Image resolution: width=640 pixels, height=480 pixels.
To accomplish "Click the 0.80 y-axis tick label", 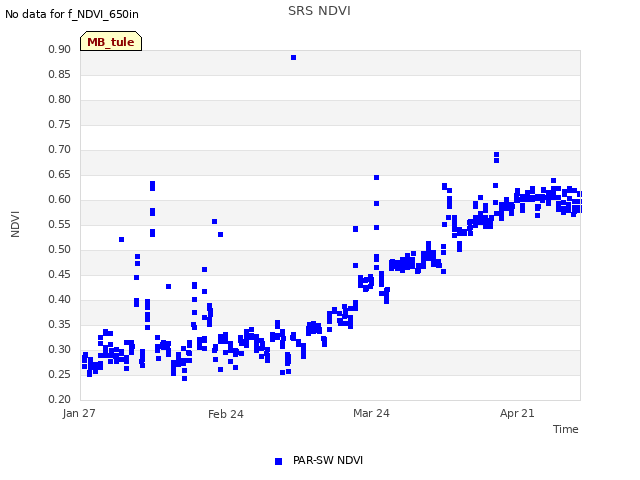I will coord(60,99).
